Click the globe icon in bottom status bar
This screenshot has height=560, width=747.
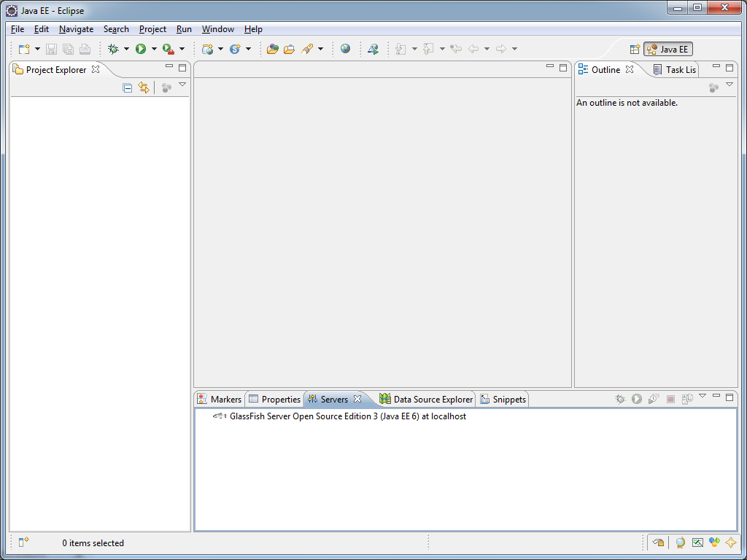click(x=681, y=542)
